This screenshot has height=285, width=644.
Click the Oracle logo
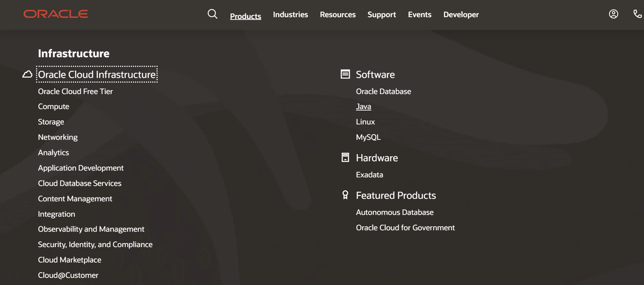pos(56,14)
